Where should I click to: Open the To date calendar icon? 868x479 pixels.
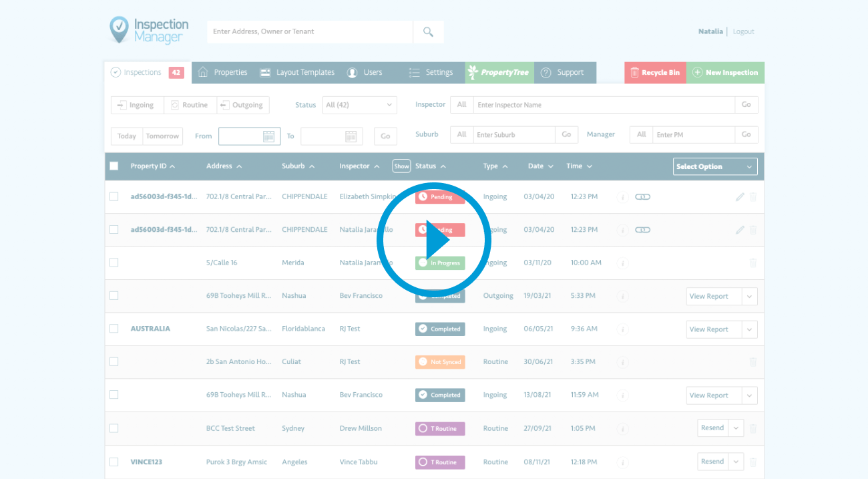coord(351,136)
